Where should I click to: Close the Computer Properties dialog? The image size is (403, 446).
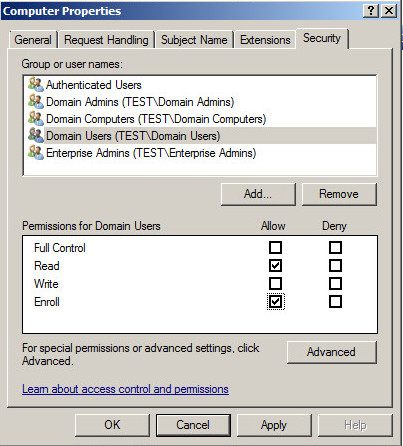(x=389, y=11)
